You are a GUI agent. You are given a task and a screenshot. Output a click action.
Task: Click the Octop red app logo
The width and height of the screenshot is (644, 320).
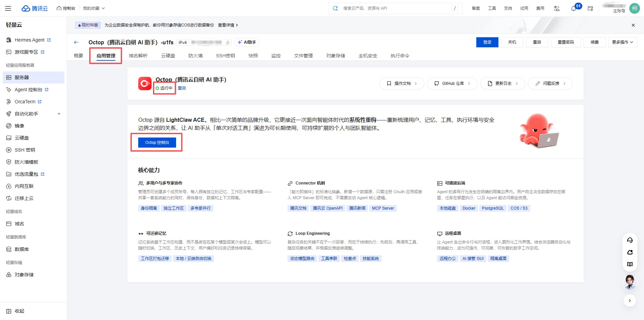(145, 84)
